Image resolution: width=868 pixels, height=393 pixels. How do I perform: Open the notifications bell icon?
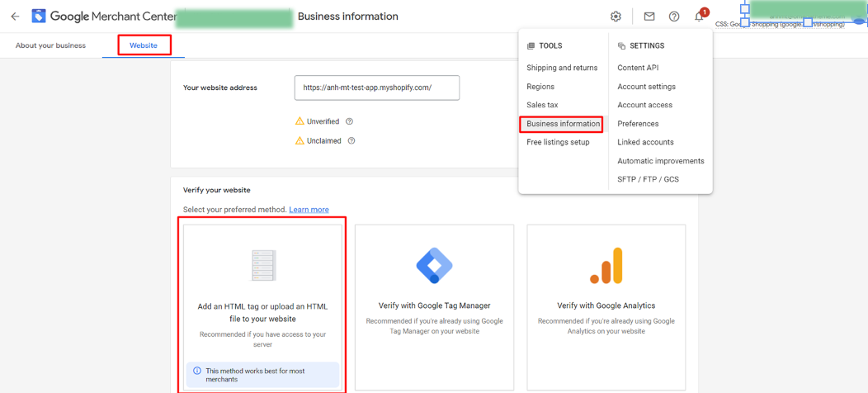tap(699, 16)
